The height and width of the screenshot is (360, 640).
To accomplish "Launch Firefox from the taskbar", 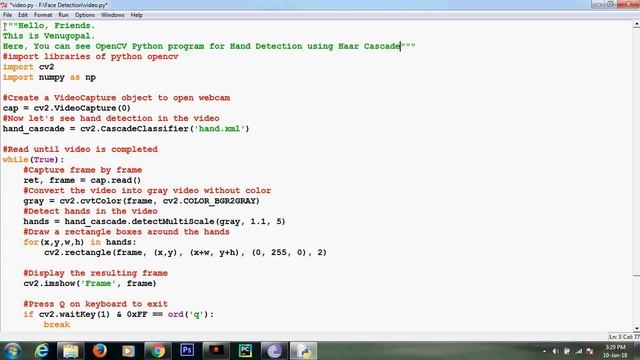I will pyautogui.click(x=100, y=351).
